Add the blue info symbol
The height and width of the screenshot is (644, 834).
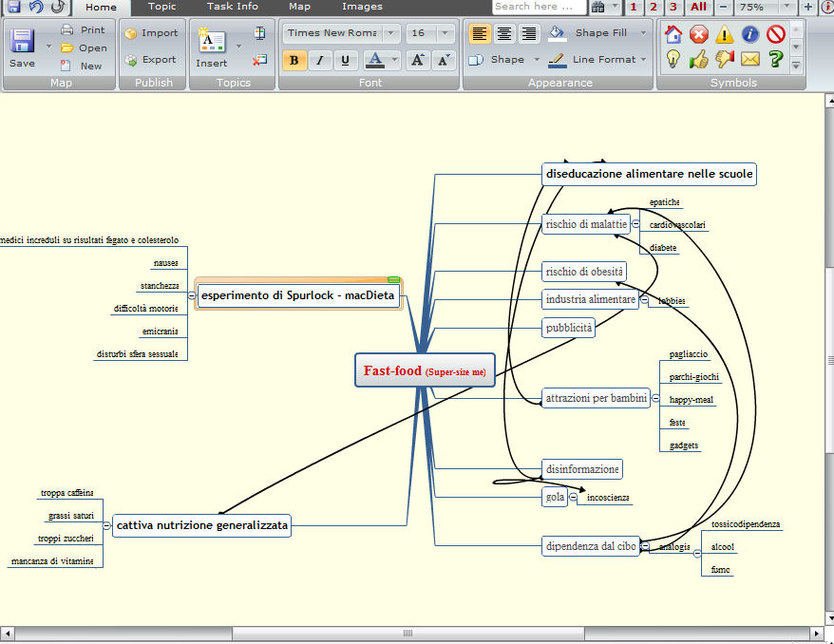(750, 34)
